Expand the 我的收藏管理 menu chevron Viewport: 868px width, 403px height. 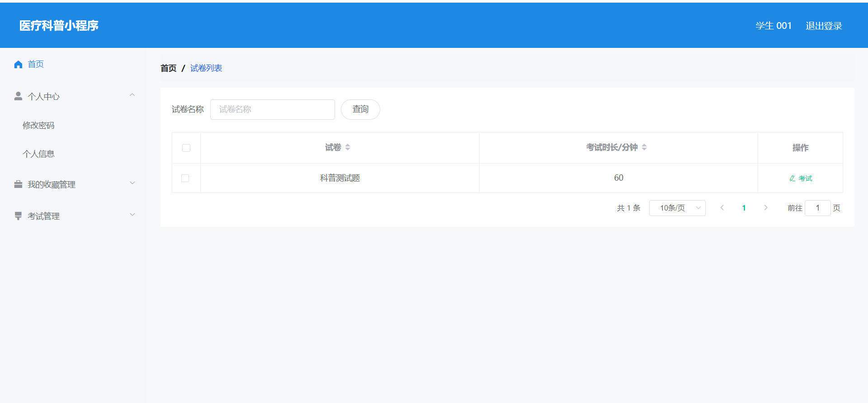pyautogui.click(x=132, y=183)
